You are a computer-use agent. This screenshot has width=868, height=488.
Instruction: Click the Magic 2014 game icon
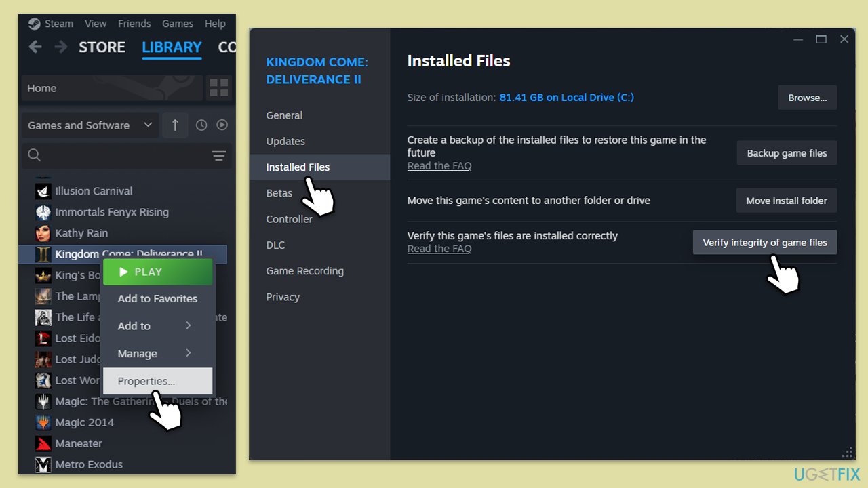point(43,422)
